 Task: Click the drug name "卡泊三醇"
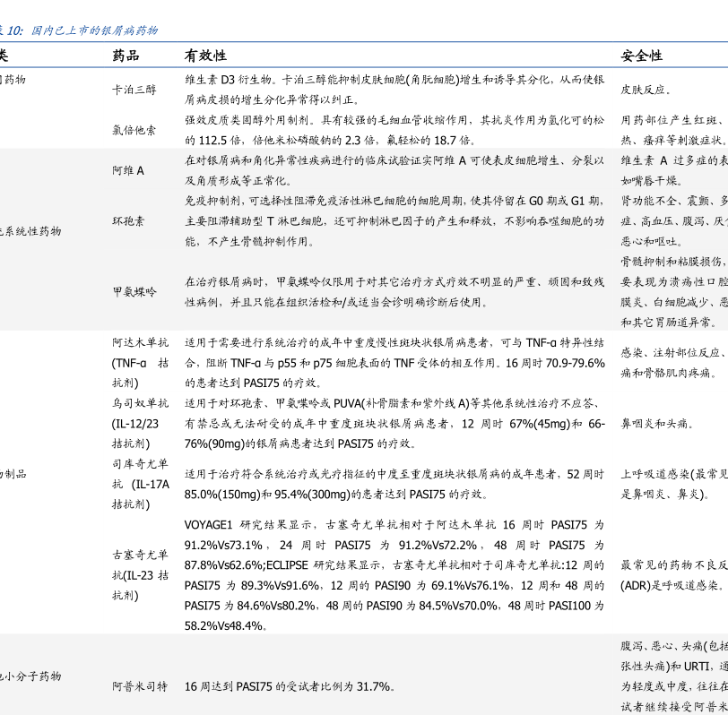coord(134,90)
